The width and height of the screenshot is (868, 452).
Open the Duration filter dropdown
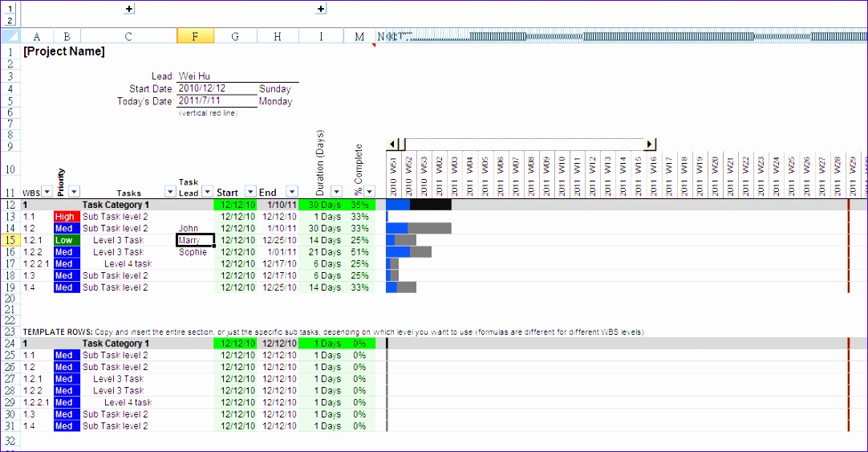(336, 192)
